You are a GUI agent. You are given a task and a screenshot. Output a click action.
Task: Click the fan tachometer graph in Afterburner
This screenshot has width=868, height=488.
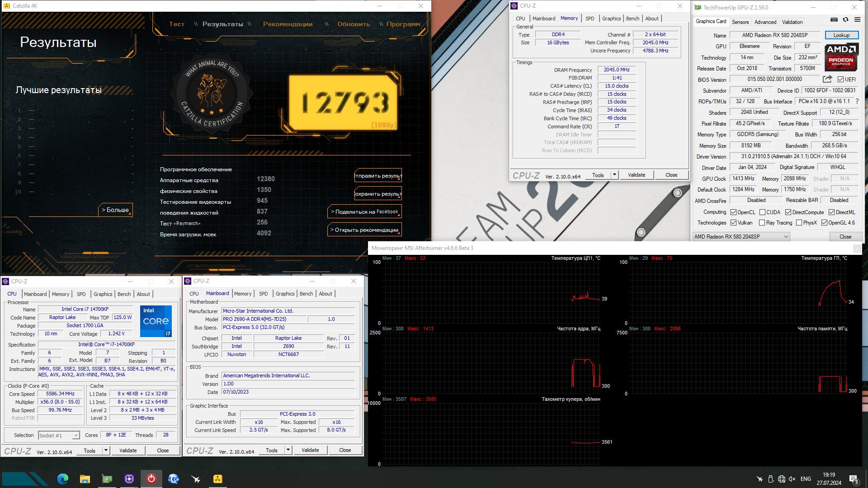click(x=492, y=433)
